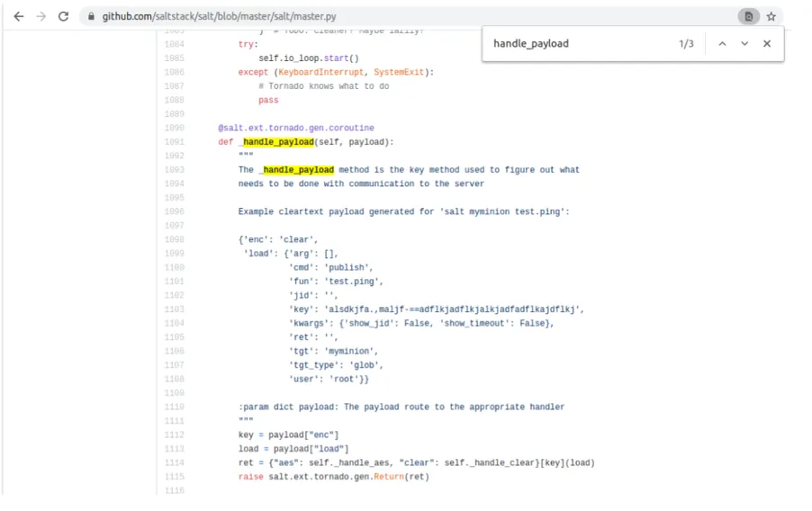Screen dimensions: 812x511
Task: Click load = payload["load"] line
Action: pyautogui.click(x=293, y=449)
